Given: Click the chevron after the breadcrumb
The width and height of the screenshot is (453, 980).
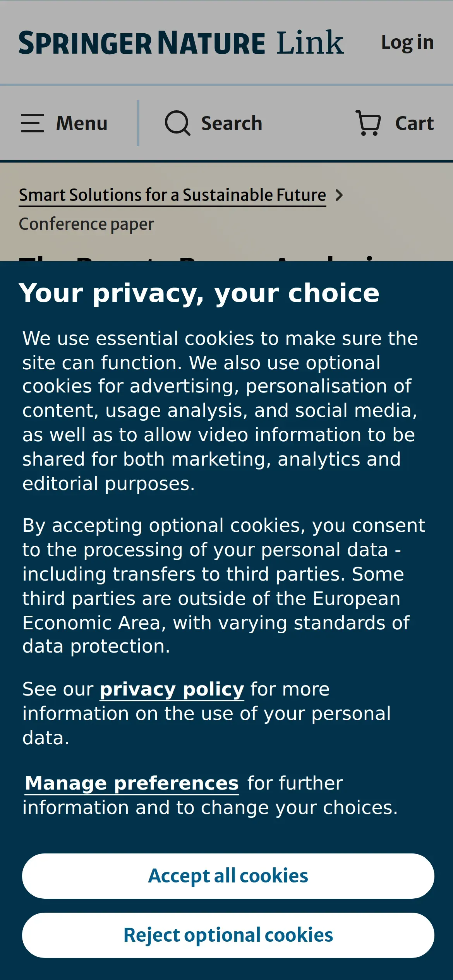Looking at the screenshot, I should point(339,195).
